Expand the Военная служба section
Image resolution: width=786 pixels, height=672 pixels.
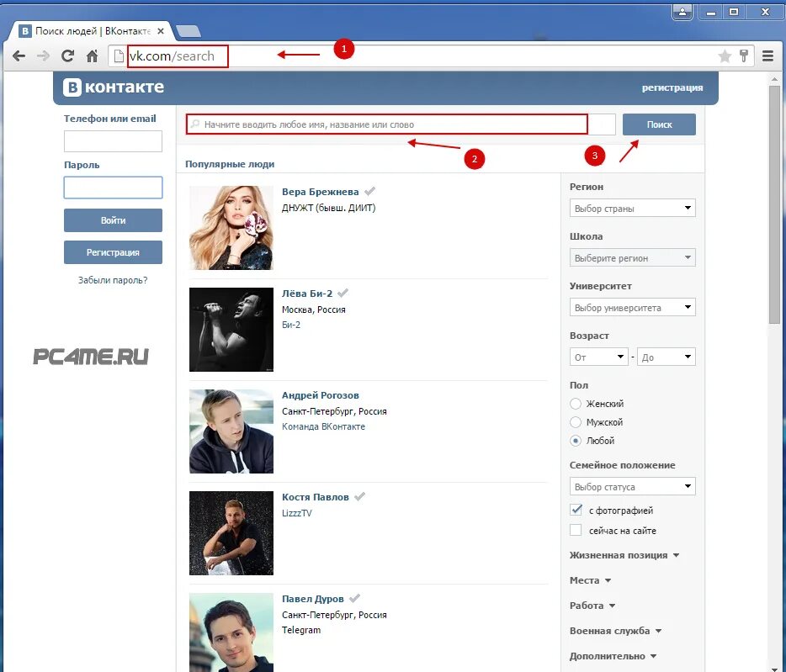pyautogui.click(x=615, y=631)
